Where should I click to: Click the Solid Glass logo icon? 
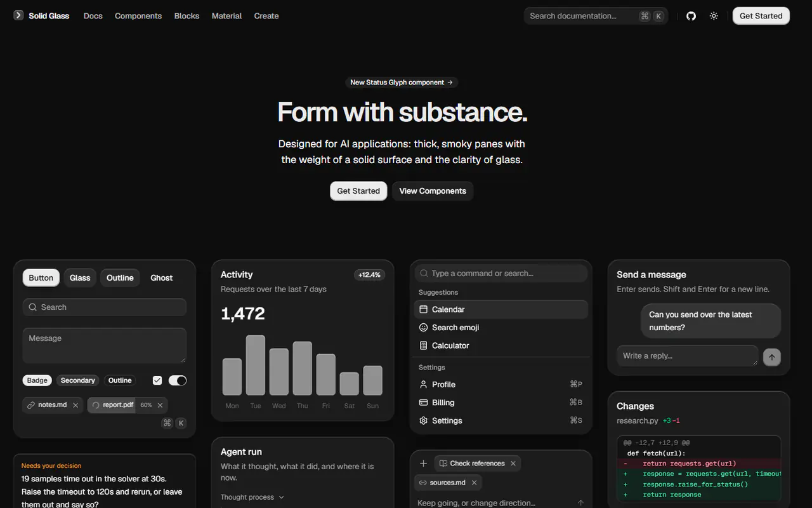point(18,15)
